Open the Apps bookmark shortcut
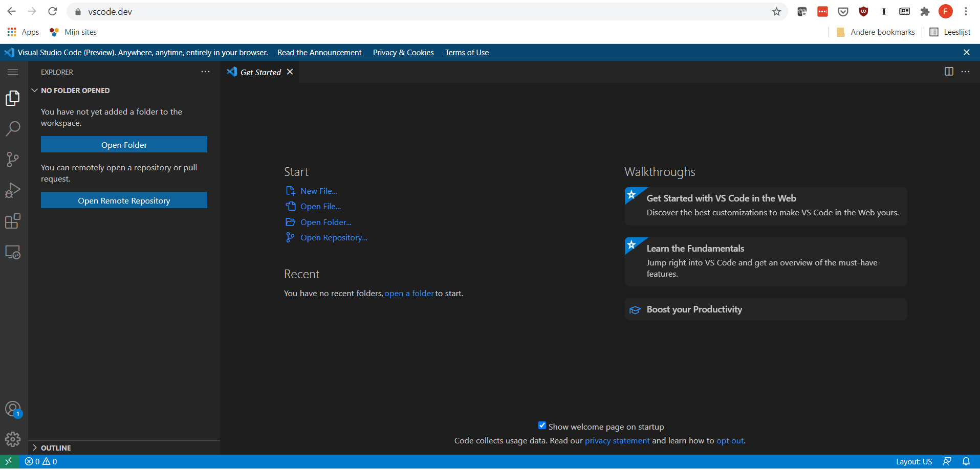 tap(23, 32)
